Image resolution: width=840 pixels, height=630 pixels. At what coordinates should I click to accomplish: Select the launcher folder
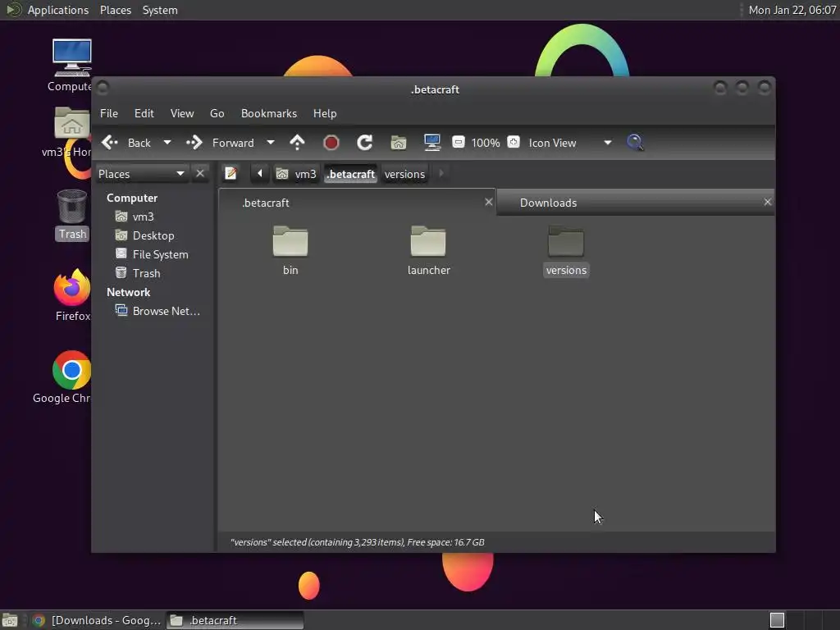tap(428, 250)
